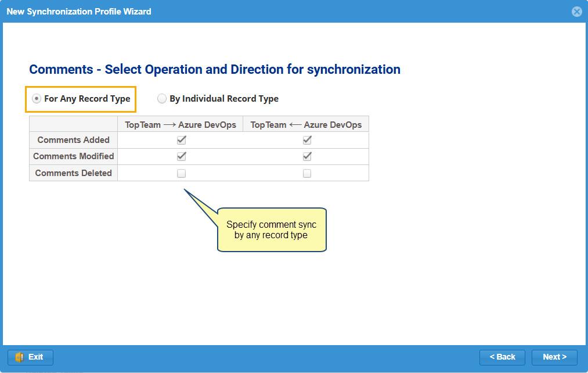
Task: Select the For Any Record Type option
Action: 37,99
